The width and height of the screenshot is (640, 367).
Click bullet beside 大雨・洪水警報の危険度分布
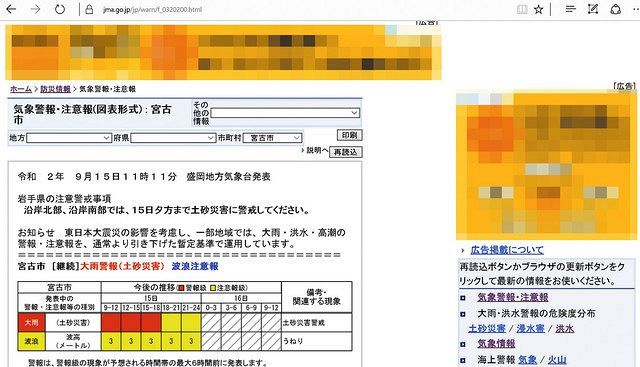(463, 314)
